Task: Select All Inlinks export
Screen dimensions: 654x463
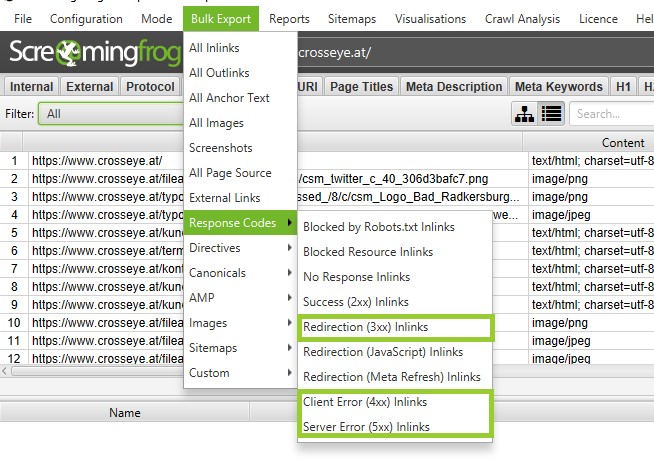Action: [x=240, y=48]
